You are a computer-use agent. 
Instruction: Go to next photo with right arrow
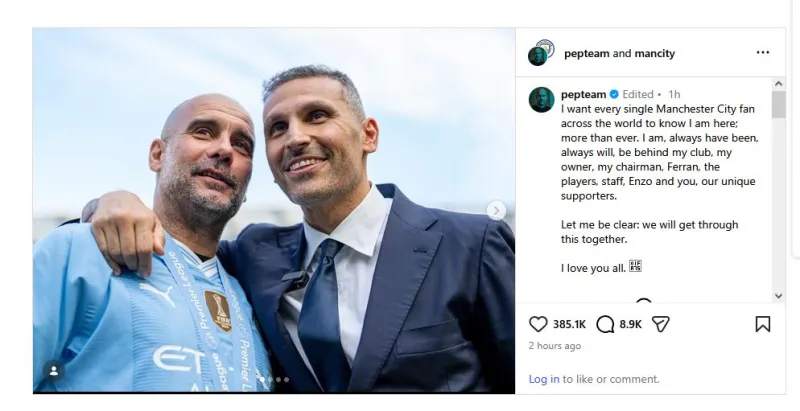[x=496, y=210]
